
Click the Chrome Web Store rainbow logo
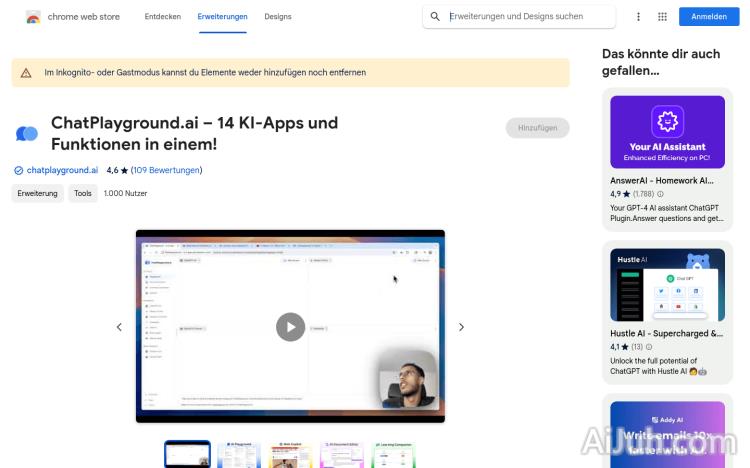[x=33, y=17]
